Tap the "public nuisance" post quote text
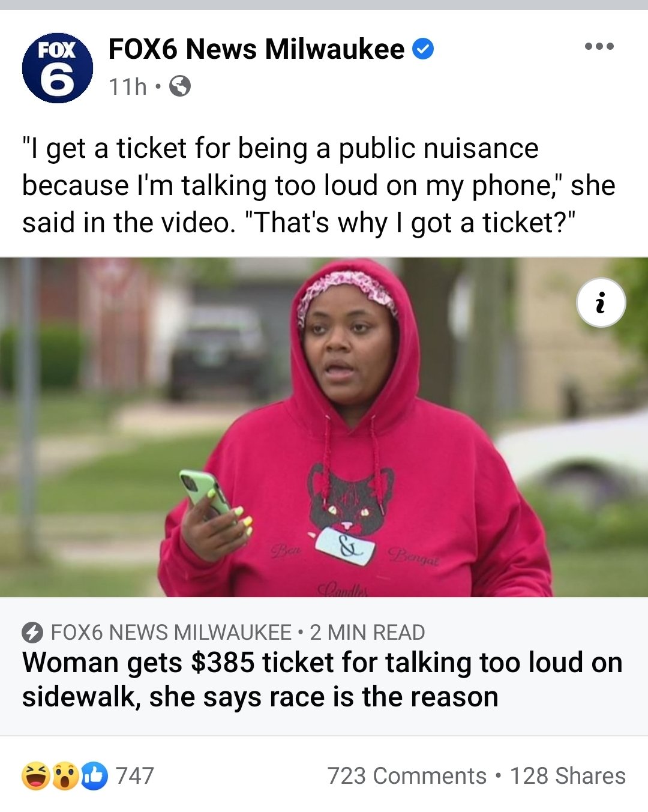 (319, 185)
